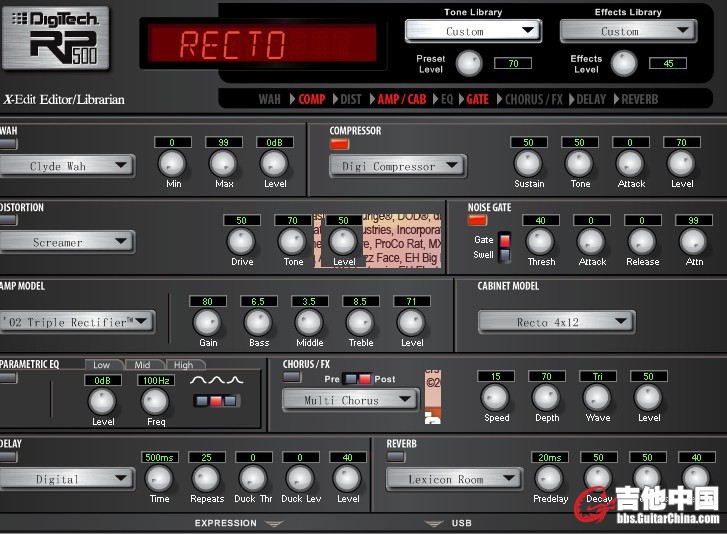This screenshot has width=727, height=534.
Task: Flip the Gate/Swell selector switch
Action: [505, 247]
